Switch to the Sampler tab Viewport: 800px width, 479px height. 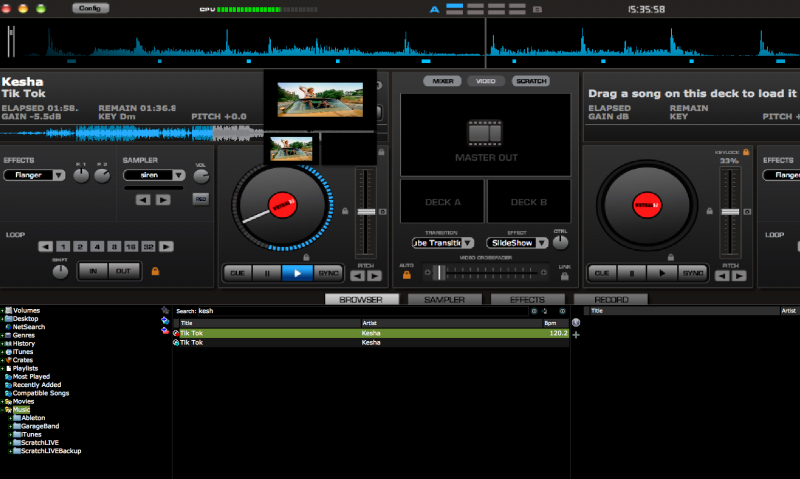point(443,299)
